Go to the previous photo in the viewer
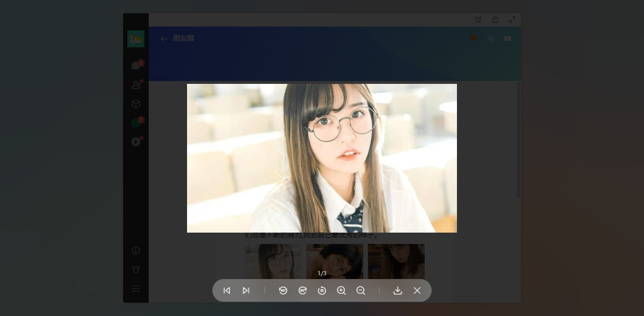Image resolution: width=644 pixels, height=316 pixels. coord(227,290)
